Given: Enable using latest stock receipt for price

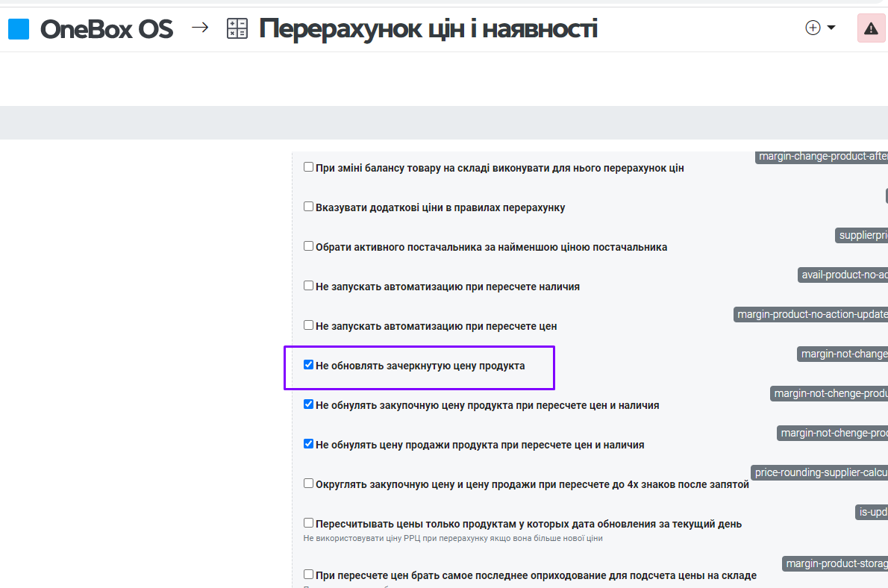Looking at the screenshot, I should [x=308, y=575].
